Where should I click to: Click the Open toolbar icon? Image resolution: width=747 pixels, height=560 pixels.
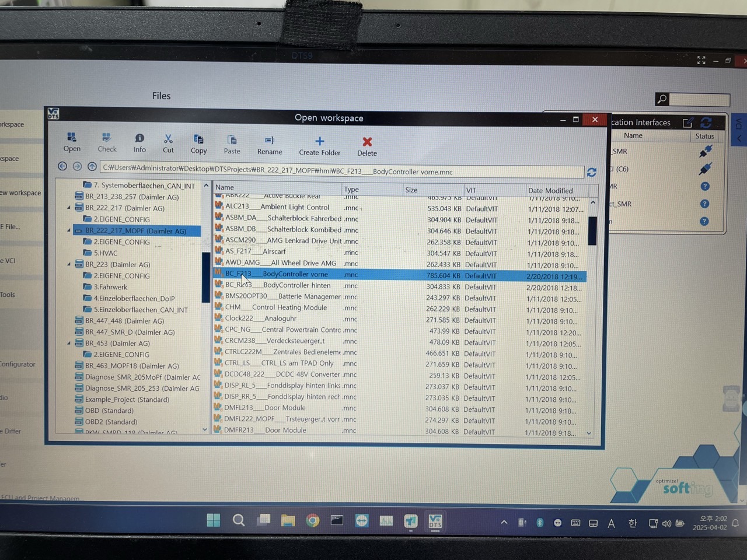72,142
